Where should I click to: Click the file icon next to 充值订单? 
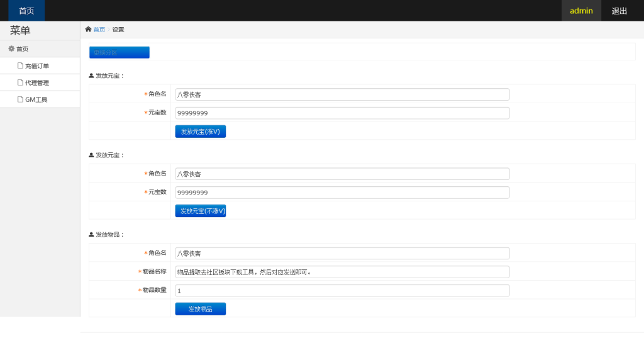click(x=20, y=65)
